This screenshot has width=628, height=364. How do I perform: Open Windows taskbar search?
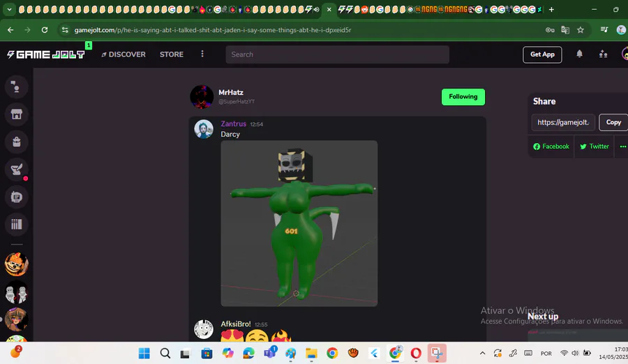(x=165, y=353)
